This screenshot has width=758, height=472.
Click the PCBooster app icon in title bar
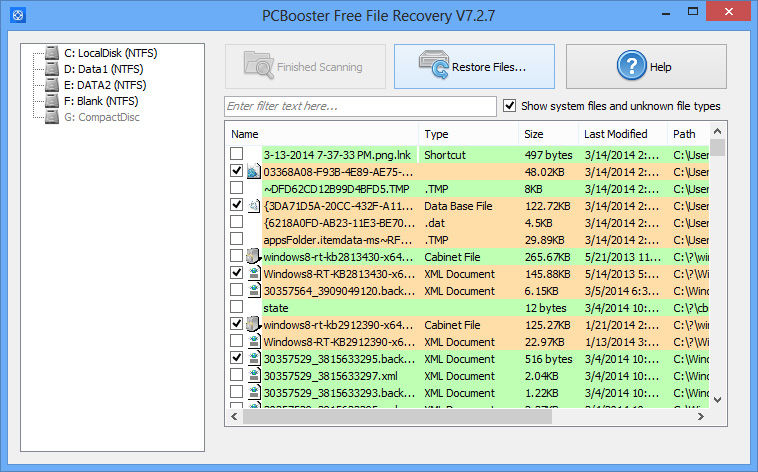point(18,15)
